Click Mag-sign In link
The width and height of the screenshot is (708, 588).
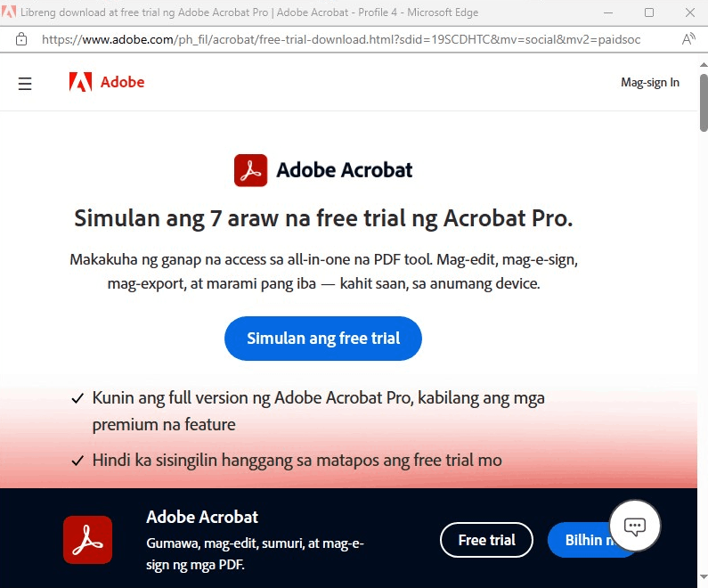coord(650,82)
